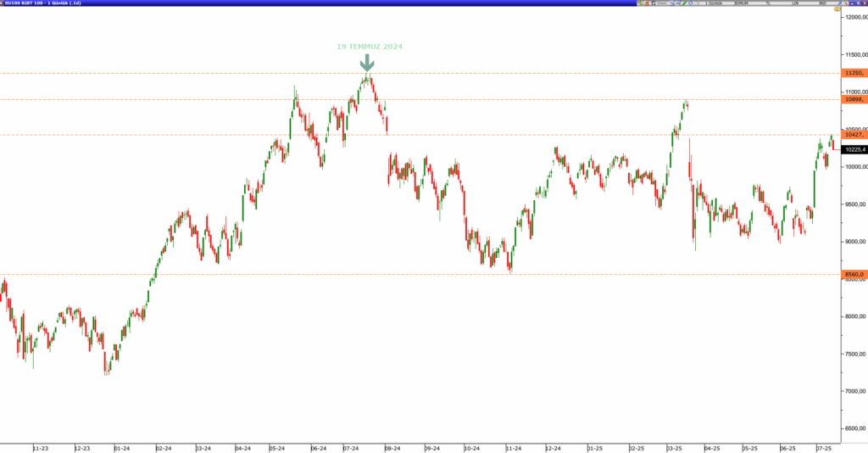
Task: Click the 08-24 date label on time axis
Action: (392, 449)
